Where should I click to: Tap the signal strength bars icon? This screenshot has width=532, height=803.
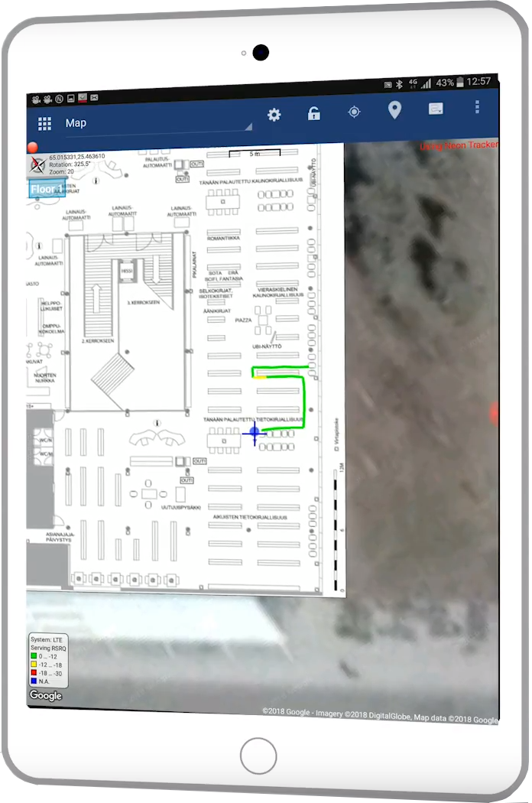click(x=426, y=83)
